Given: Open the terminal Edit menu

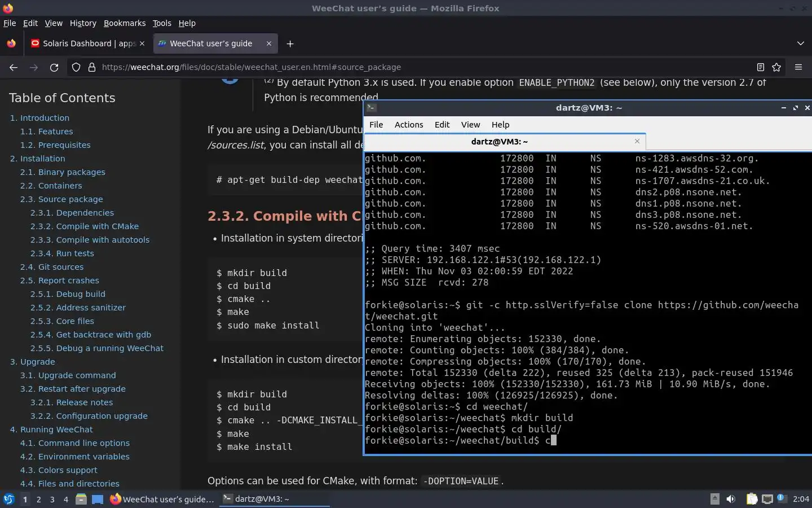Looking at the screenshot, I should [x=442, y=125].
